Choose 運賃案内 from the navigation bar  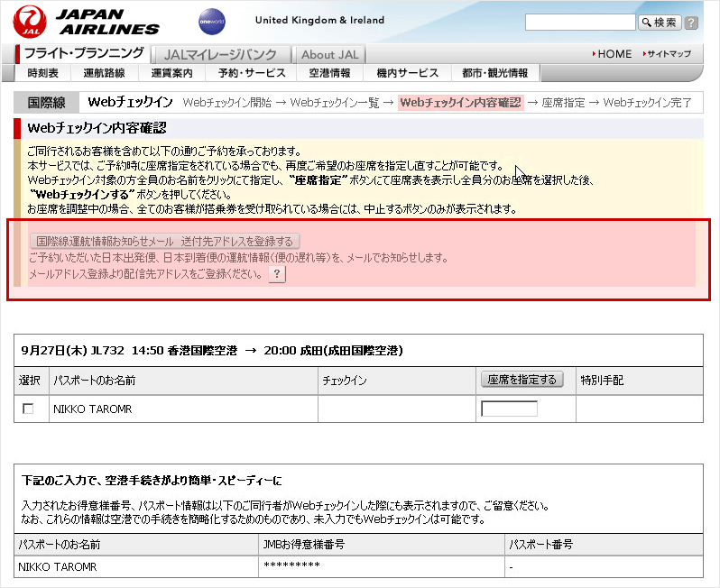171,73
